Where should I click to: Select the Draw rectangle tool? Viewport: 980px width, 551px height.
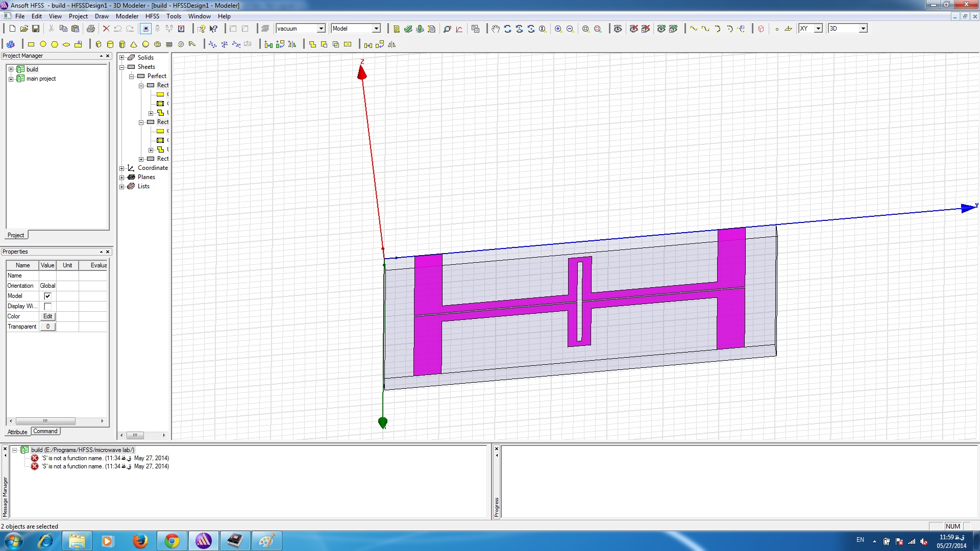pos(31,44)
